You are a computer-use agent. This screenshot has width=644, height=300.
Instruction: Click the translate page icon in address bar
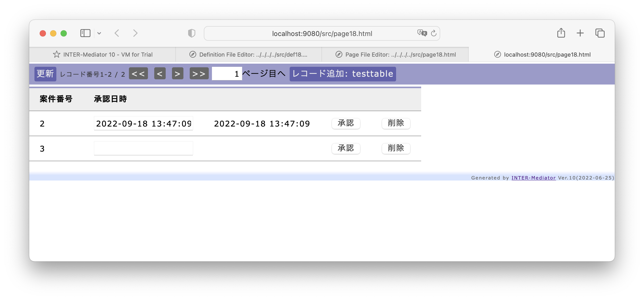tap(422, 33)
